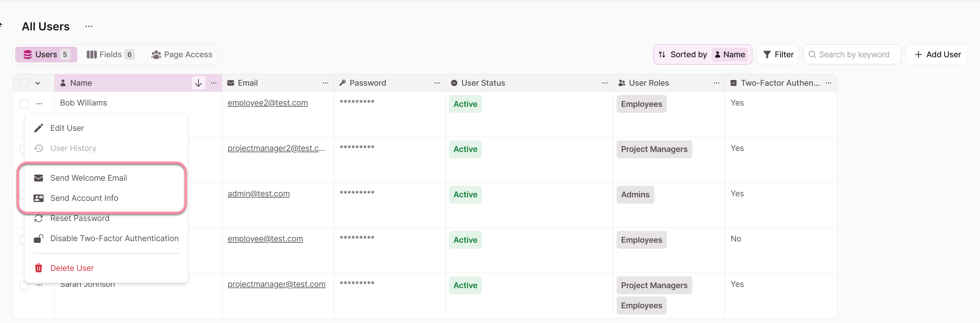This screenshot has width=980, height=323.
Task: Click the Reset Password refresh icon
Action: click(x=38, y=218)
